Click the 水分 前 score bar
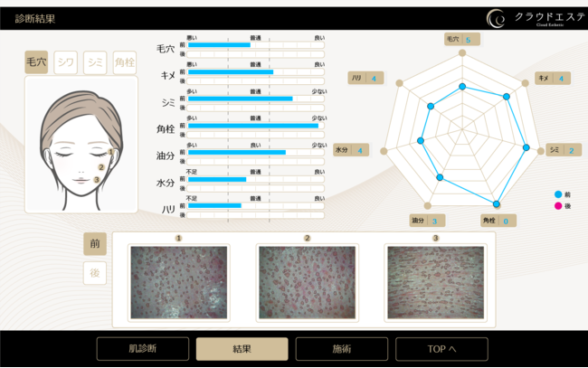Screen dimensions: 588x368 click(x=255, y=179)
